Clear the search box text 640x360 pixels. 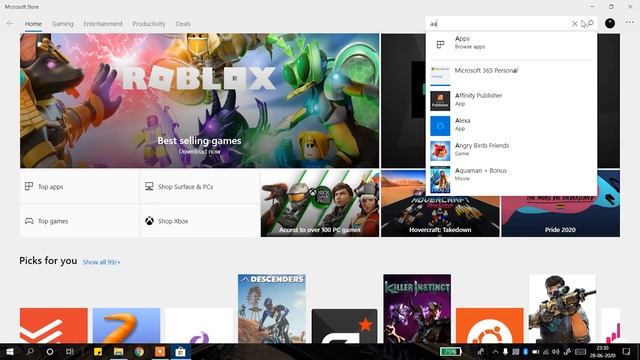pos(575,24)
